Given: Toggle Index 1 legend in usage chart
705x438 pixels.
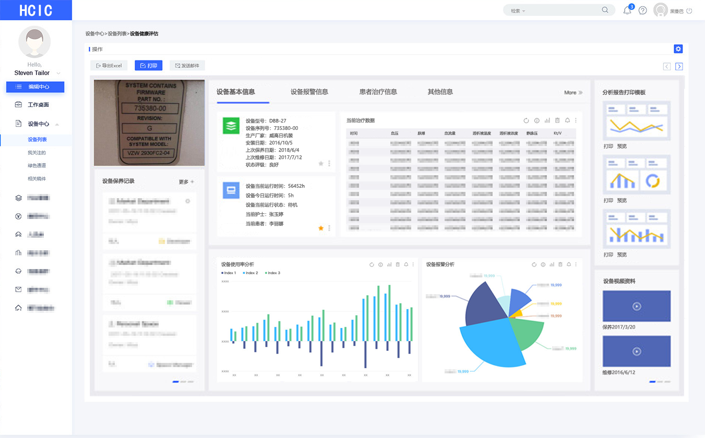Looking at the screenshot, I should coord(226,273).
